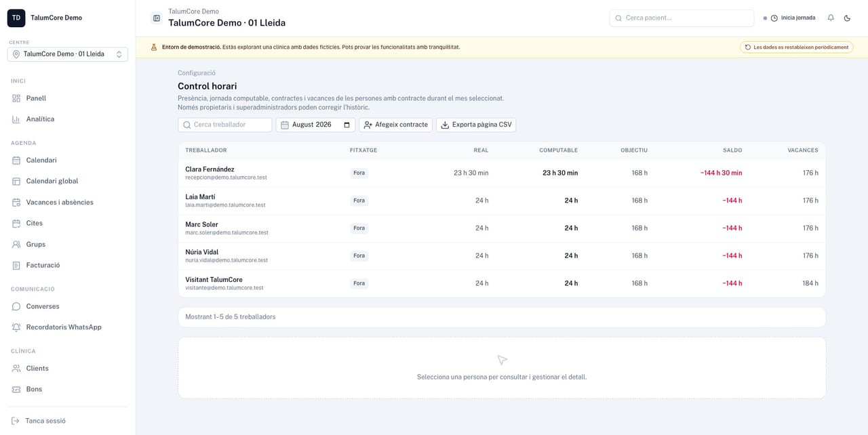Click the recepcion@demo.talumcore.test email
The height and width of the screenshot is (435, 868).
(226, 178)
